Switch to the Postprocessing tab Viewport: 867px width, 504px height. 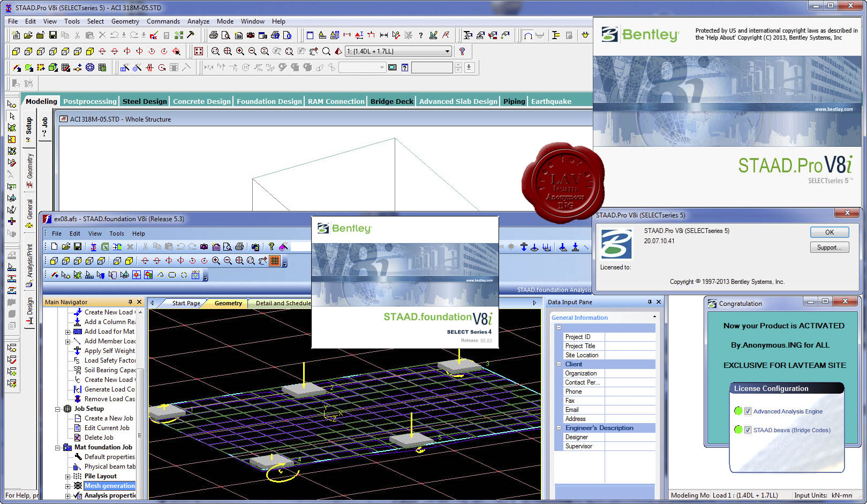coord(89,101)
